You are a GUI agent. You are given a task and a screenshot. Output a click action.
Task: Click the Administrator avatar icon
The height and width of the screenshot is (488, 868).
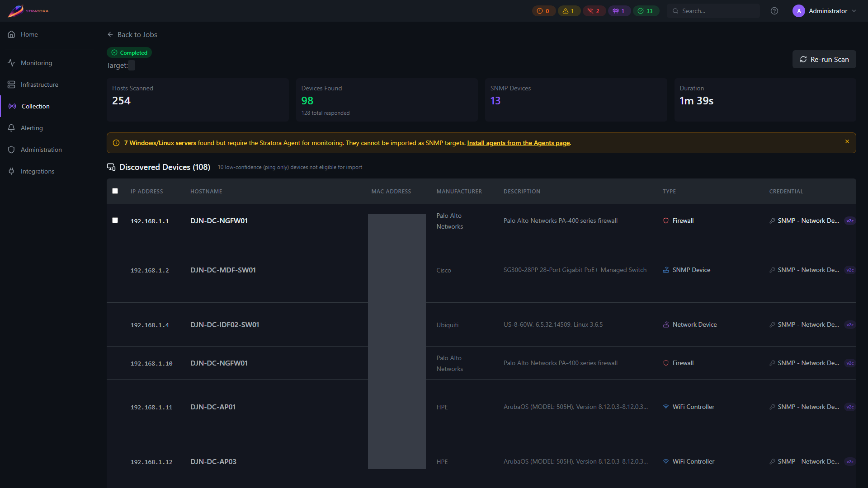[x=799, y=11]
